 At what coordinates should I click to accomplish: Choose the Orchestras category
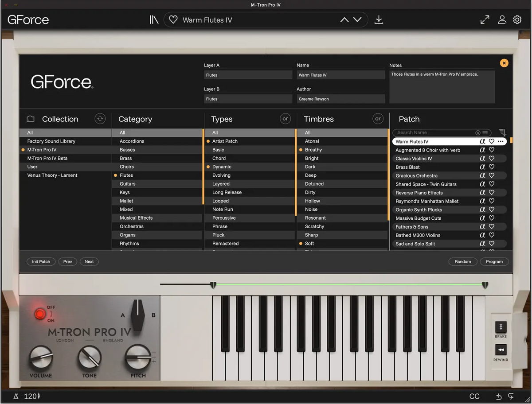157,226
